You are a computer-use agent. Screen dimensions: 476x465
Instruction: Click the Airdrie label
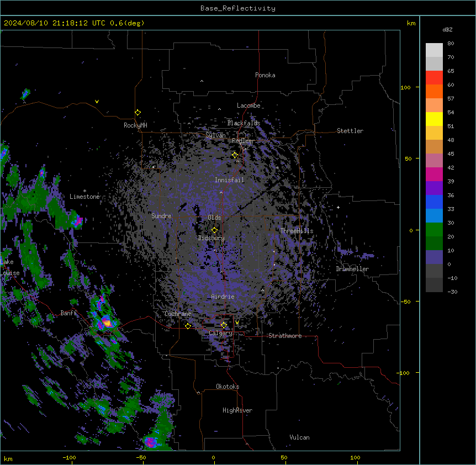[223, 297]
